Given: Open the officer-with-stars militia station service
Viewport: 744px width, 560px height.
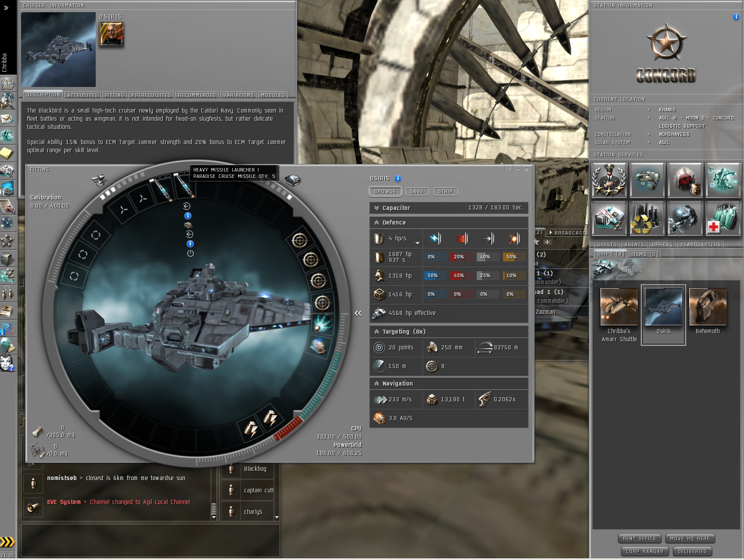Looking at the screenshot, I should pyautogui.click(x=609, y=180).
